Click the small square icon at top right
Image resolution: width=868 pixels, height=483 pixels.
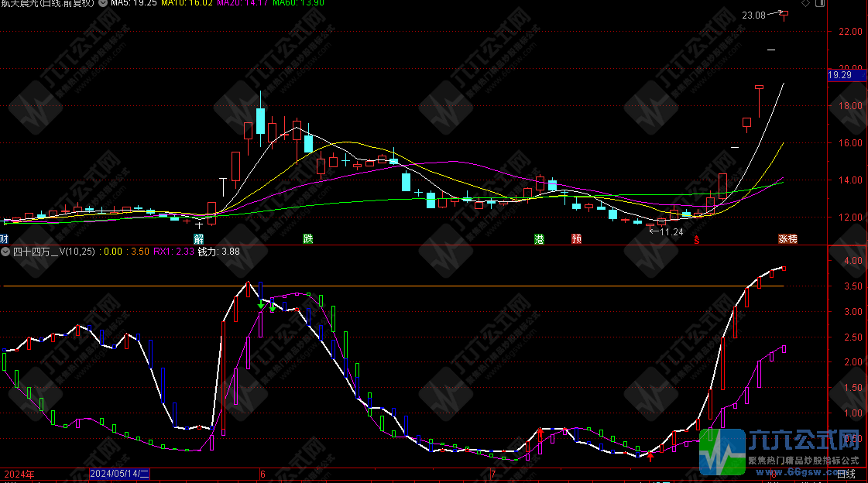pyautogui.click(x=818, y=4)
